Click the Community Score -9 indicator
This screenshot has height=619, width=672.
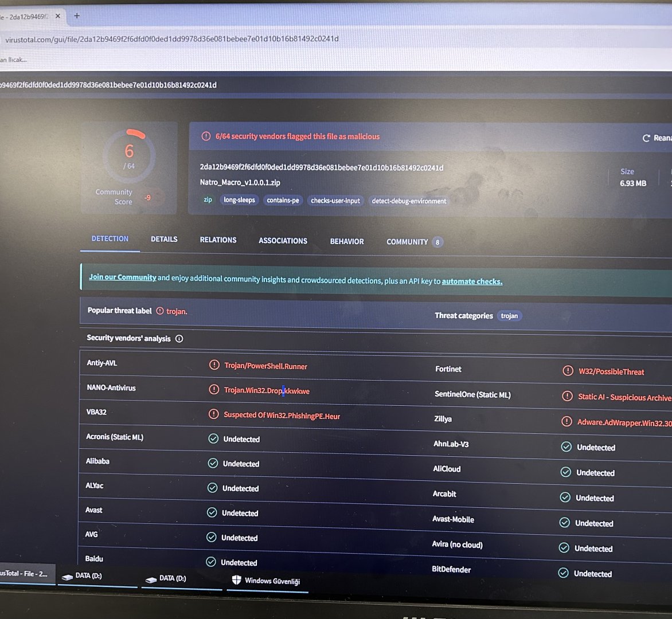(x=147, y=198)
